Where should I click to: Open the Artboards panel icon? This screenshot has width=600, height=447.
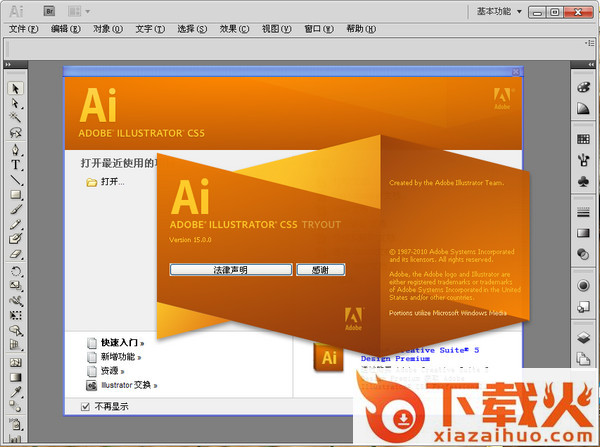[x=583, y=359]
